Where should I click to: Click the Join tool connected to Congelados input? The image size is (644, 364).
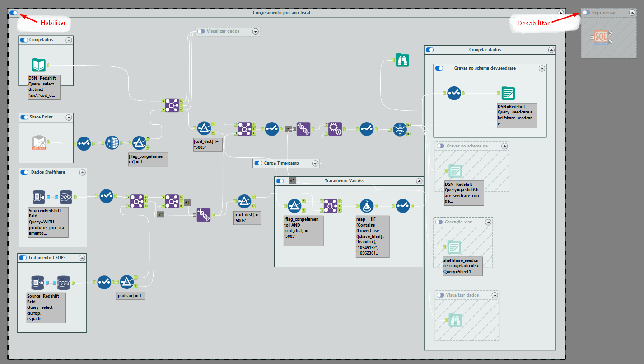click(172, 105)
